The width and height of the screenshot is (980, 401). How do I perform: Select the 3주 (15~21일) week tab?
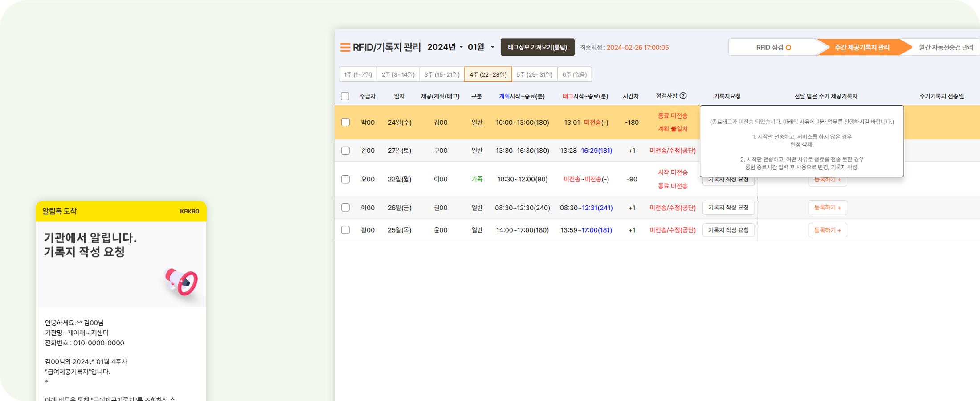[x=442, y=74]
